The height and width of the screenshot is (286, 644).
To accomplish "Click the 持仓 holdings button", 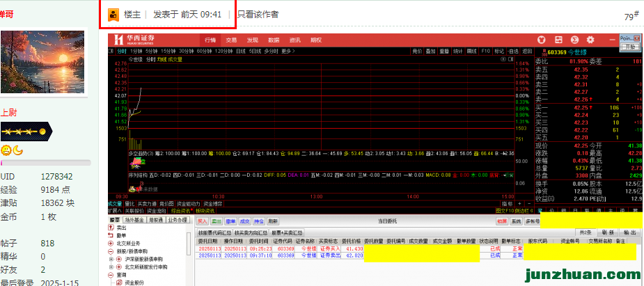I will 259,221.
